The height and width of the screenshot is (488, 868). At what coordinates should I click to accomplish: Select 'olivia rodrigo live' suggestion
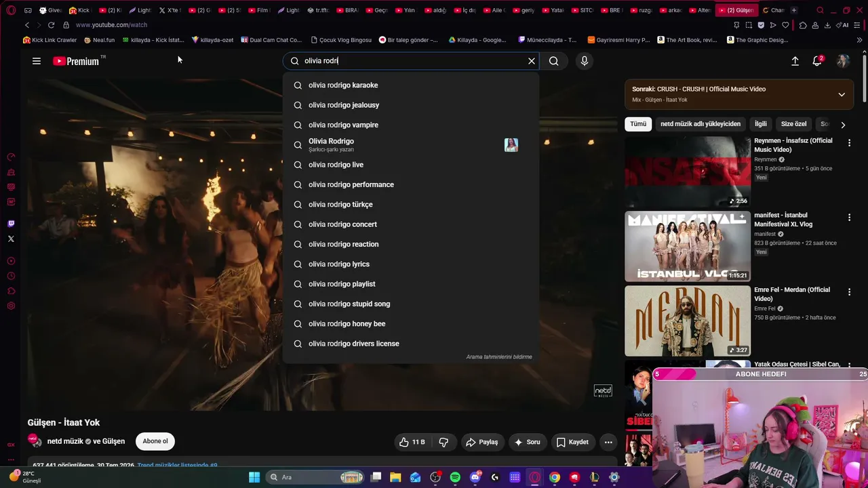[x=411, y=165]
